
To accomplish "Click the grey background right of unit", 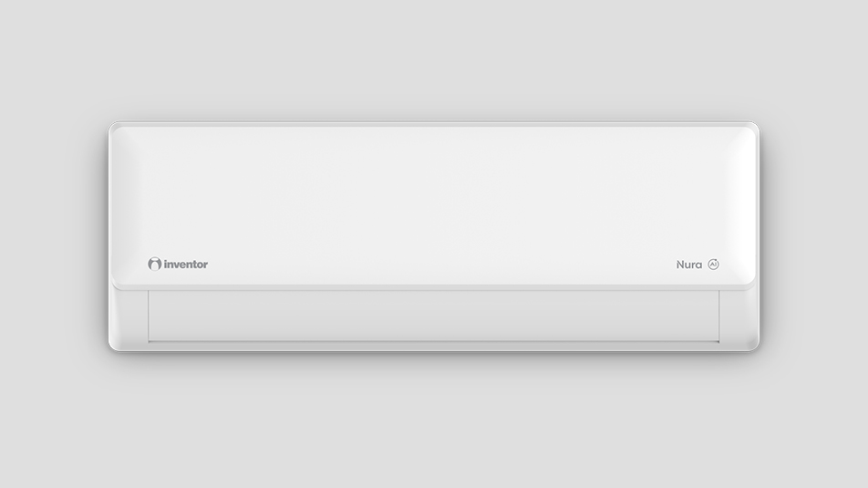I will tap(814, 236).
